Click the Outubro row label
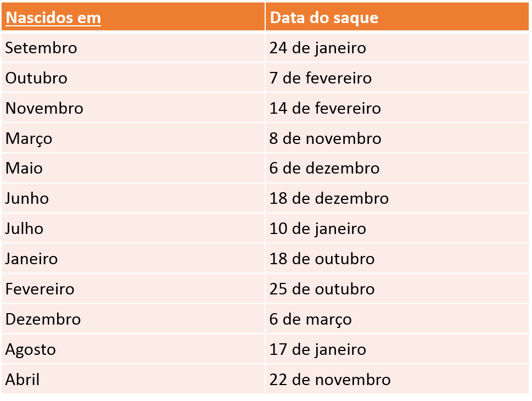 click(x=36, y=78)
